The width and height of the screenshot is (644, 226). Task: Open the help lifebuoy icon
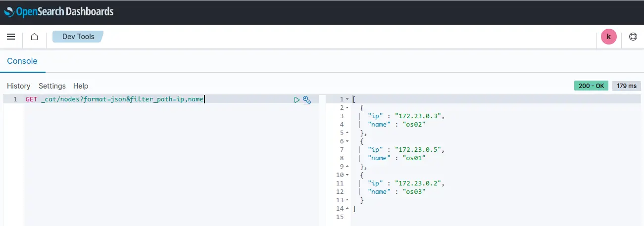[633, 37]
